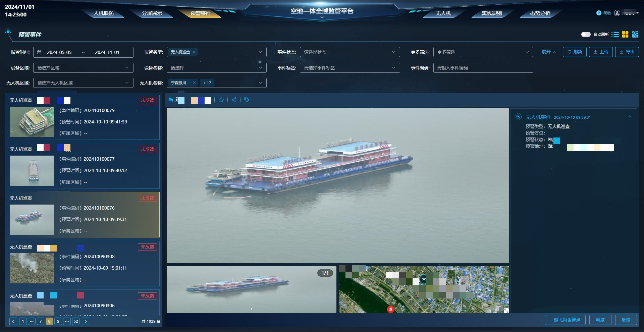Click the red alarm marker on map
Image resolution: width=644 pixels, height=332 pixels.
pyautogui.click(x=390, y=309)
